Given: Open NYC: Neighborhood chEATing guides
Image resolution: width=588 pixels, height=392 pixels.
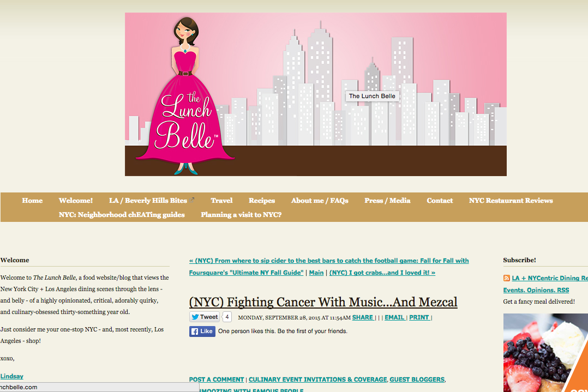Looking at the screenshot, I should click(122, 215).
